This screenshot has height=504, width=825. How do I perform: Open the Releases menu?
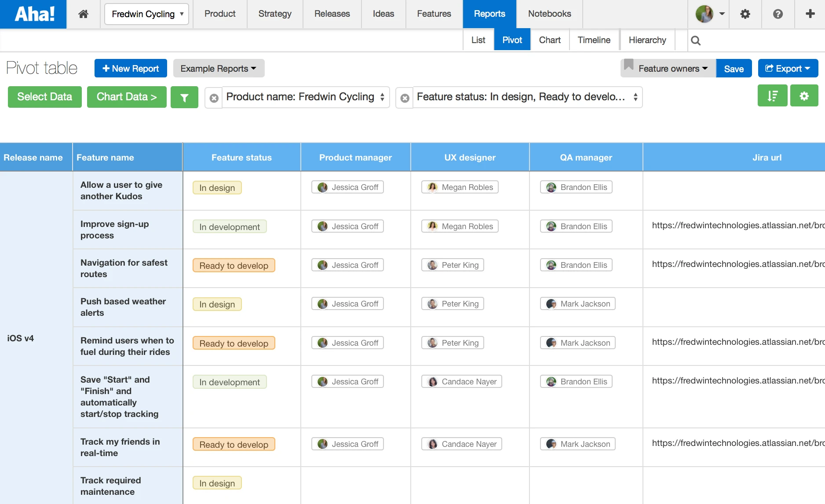point(332,14)
